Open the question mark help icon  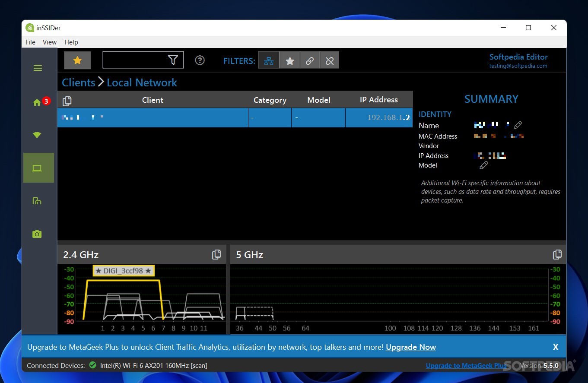click(x=200, y=60)
